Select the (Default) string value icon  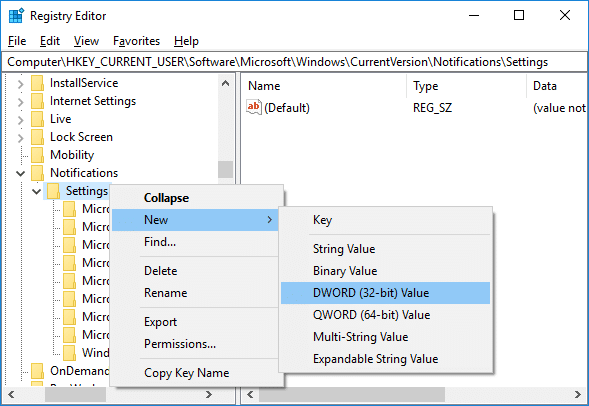[x=254, y=107]
